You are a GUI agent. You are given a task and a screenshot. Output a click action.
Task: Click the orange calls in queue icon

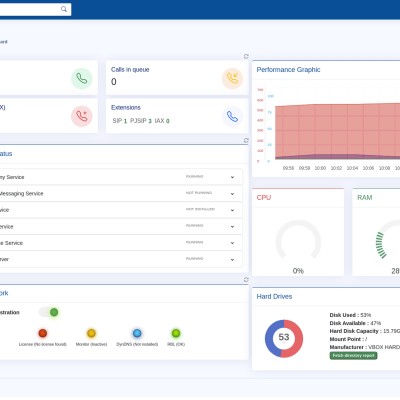coord(232,79)
